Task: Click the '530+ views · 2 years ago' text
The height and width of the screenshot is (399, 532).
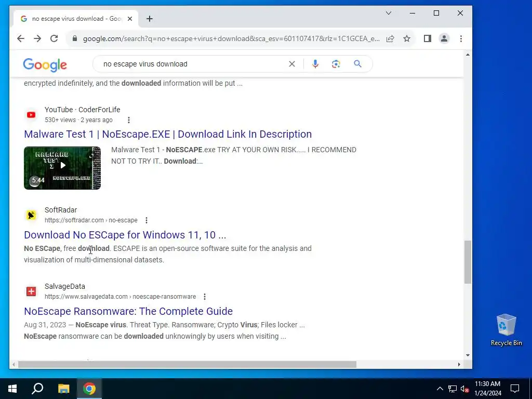Action: pyautogui.click(x=78, y=120)
